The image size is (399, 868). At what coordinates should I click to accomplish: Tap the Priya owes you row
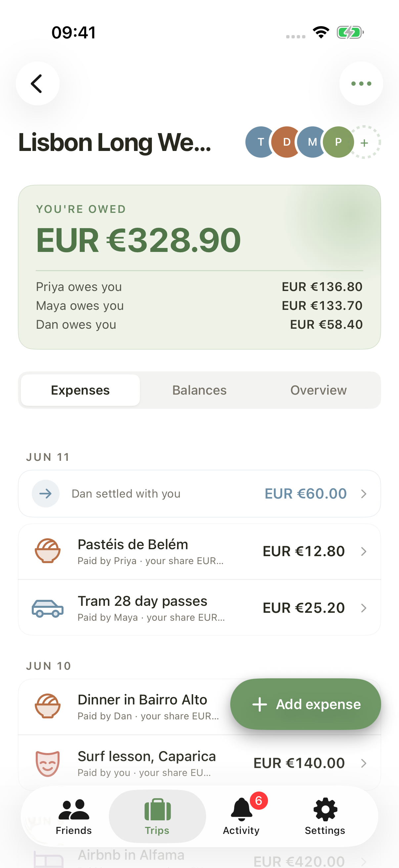point(199,287)
